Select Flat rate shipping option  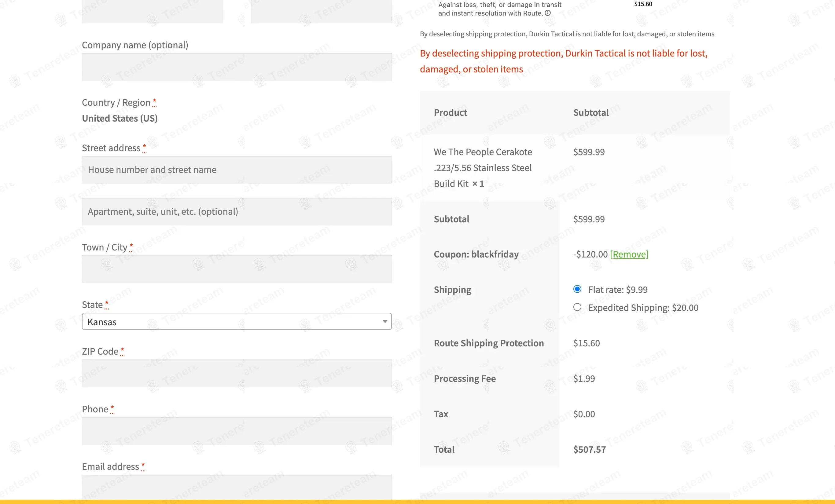577,289
